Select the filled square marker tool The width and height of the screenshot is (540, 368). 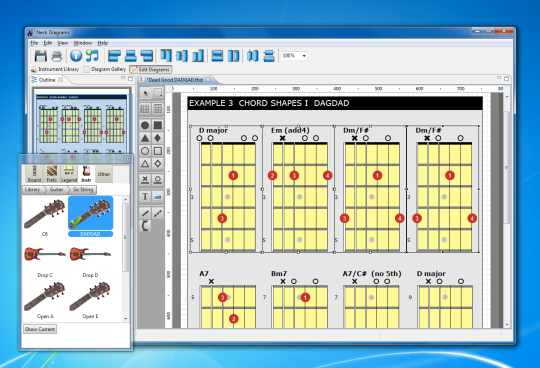click(x=158, y=125)
